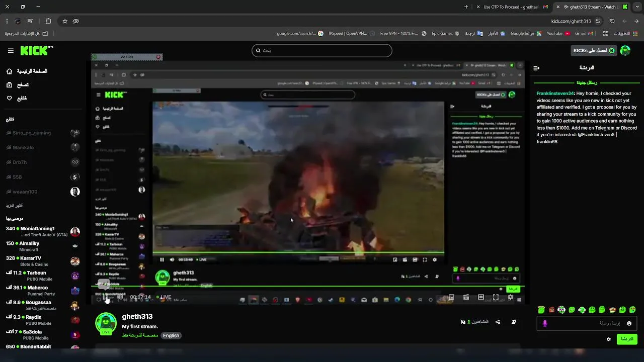
Task: Open the tab search dropdown arrow
Action: tap(637, 7)
